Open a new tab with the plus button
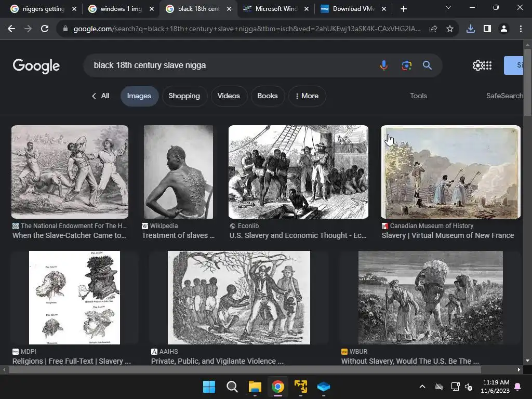The width and height of the screenshot is (532, 399). click(x=403, y=9)
